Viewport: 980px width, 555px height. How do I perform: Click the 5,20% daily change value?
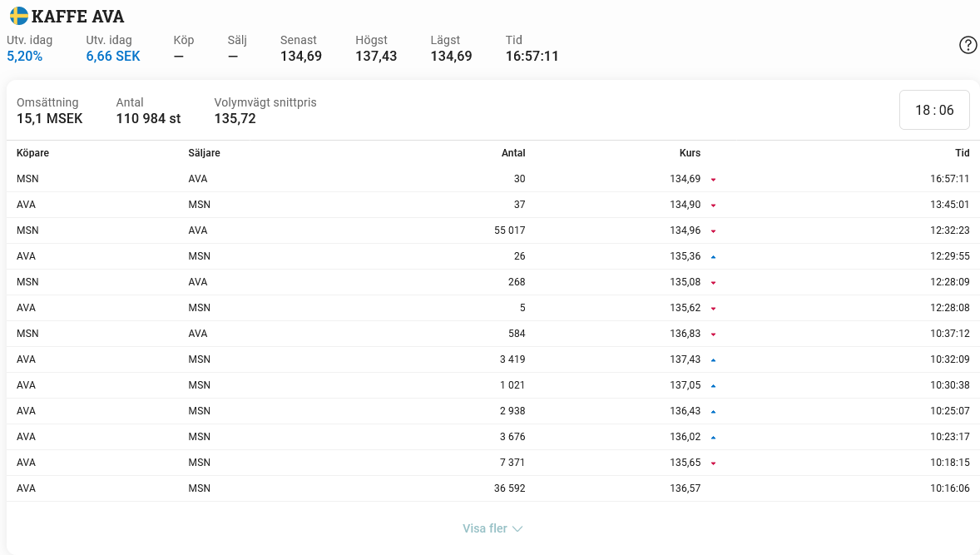pyautogui.click(x=24, y=57)
